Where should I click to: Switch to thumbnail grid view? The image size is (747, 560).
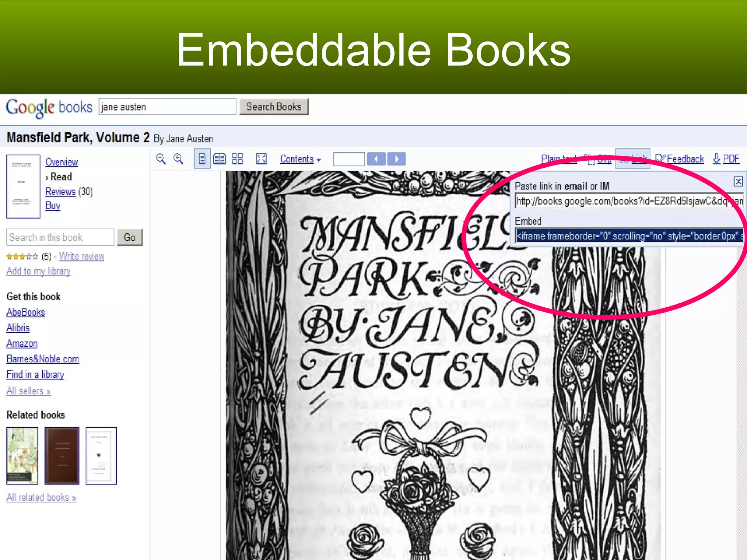[x=237, y=159]
